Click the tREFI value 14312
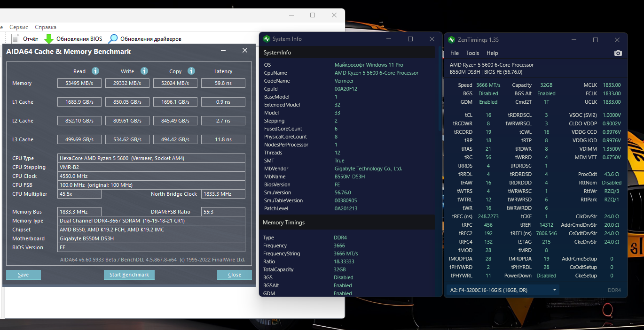 [x=546, y=225]
